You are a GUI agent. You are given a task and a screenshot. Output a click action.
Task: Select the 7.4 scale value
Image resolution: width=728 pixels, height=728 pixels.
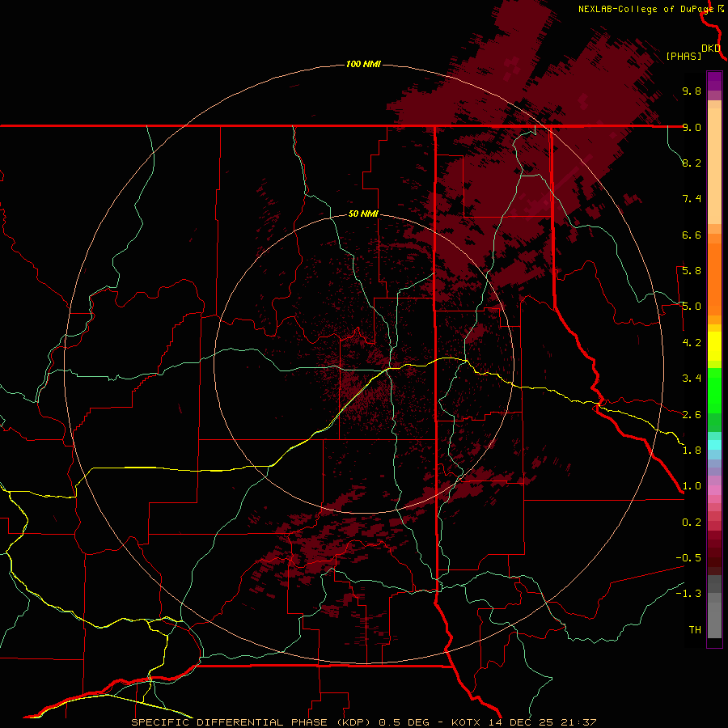(692, 199)
